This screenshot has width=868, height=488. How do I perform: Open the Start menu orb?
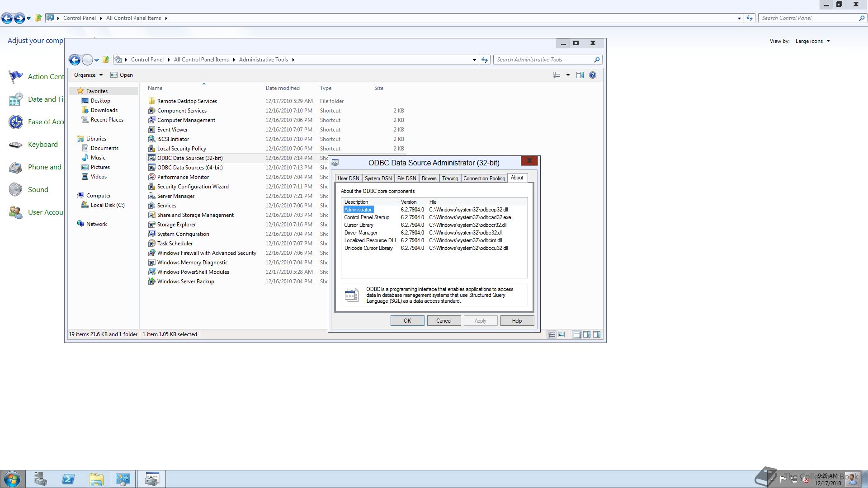point(12,479)
